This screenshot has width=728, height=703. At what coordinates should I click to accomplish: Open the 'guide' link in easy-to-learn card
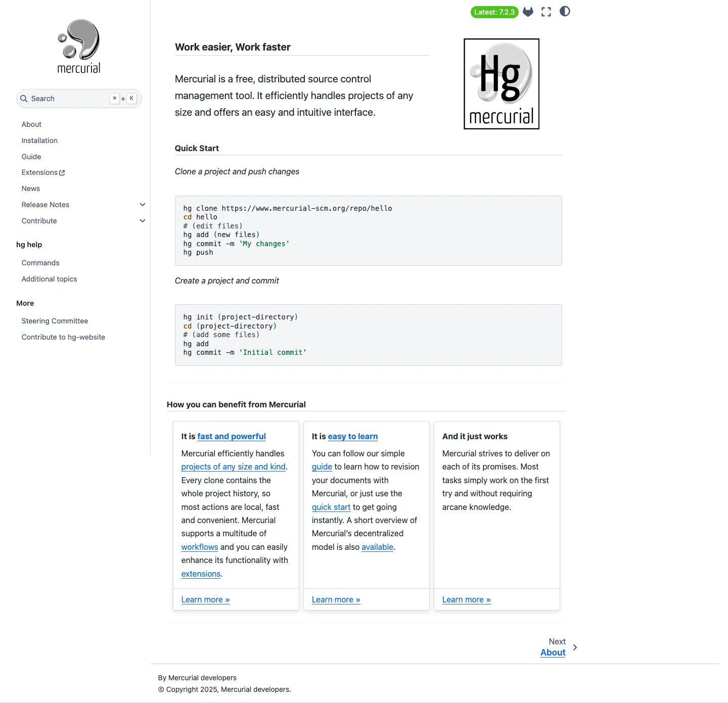[x=322, y=466]
